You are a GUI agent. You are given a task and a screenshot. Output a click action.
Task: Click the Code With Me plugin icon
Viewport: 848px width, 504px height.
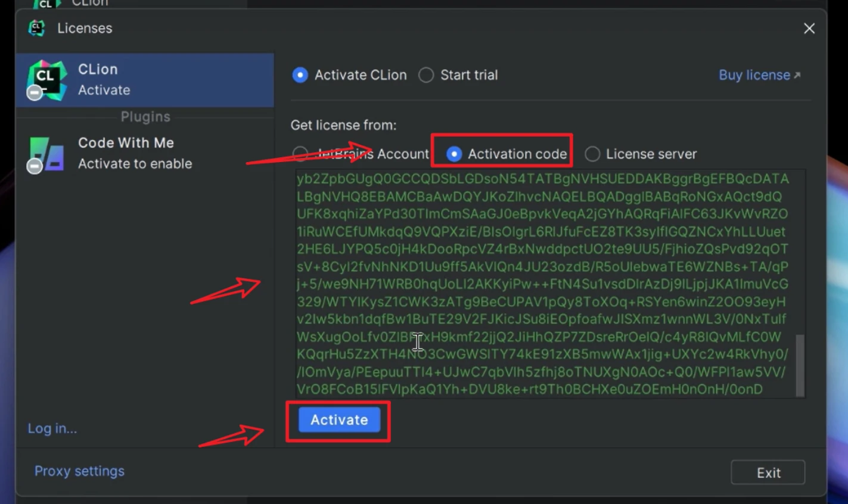point(46,155)
